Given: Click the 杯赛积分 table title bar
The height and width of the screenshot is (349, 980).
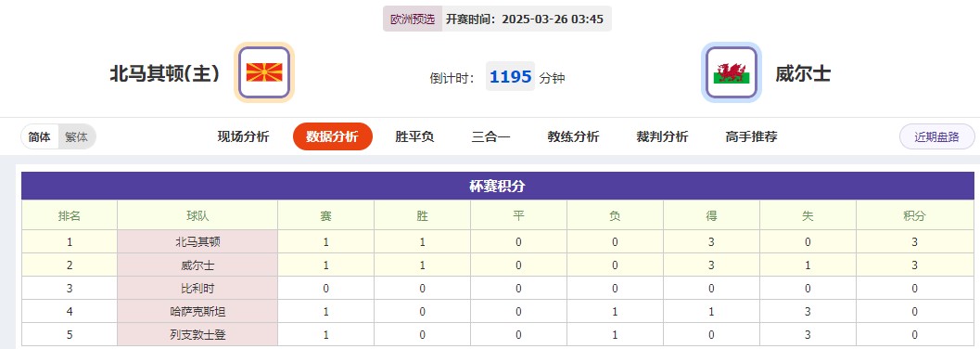Looking at the screenshot, I should coord(498,186).
